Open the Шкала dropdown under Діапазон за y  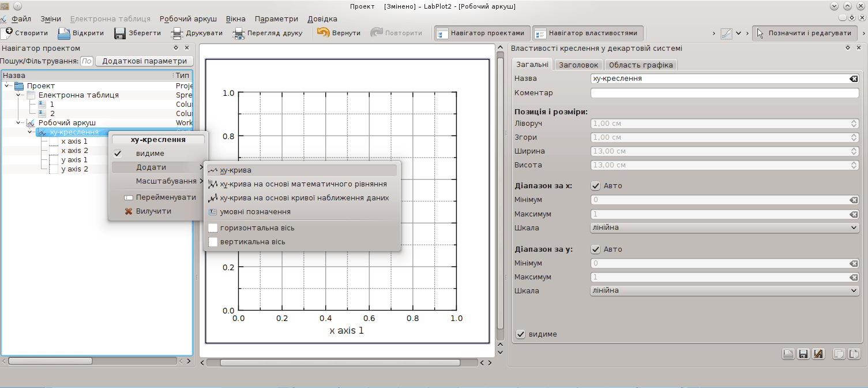pyautogui.click(x=724, y=290)
